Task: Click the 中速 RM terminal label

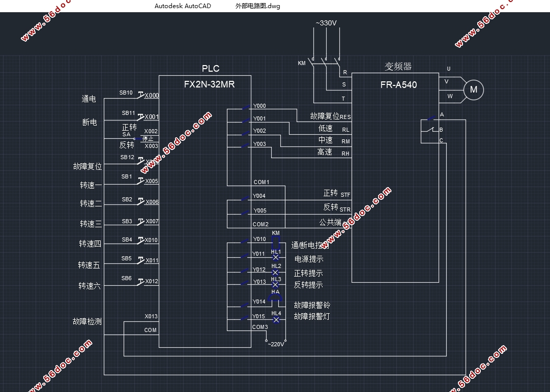Action: pos(334,140)
